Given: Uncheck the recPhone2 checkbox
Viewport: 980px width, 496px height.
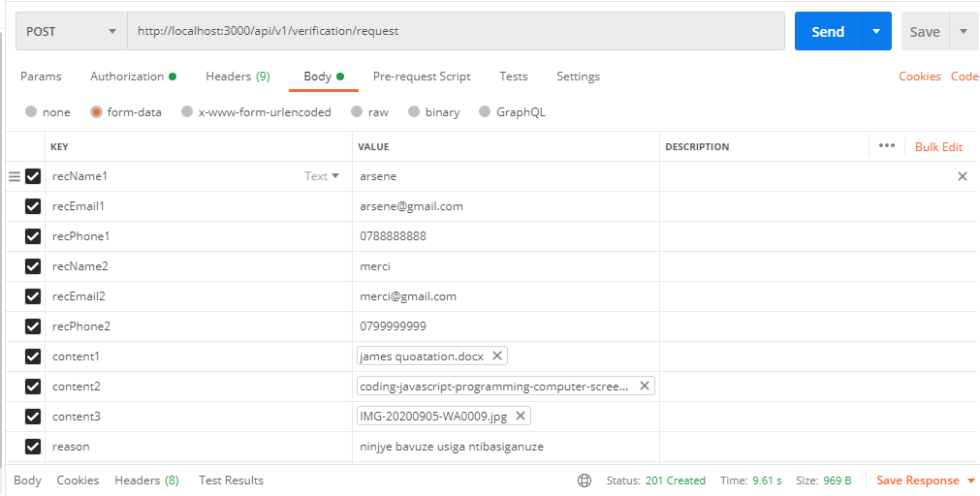Looking at the screenshot, I should pyautogui.click(x=33, y=326).
